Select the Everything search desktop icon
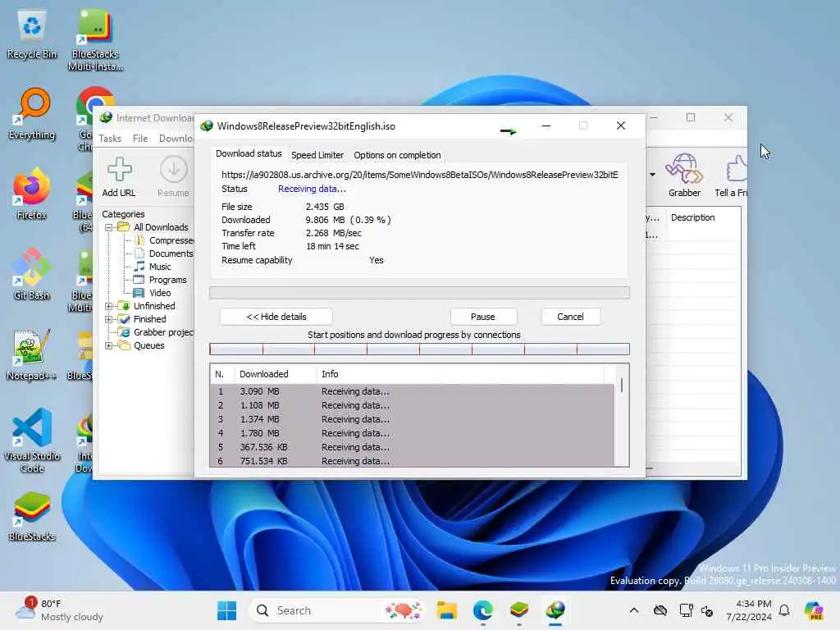Image resolution: width=840 pixels, height=630 pixels. (32, 114)
